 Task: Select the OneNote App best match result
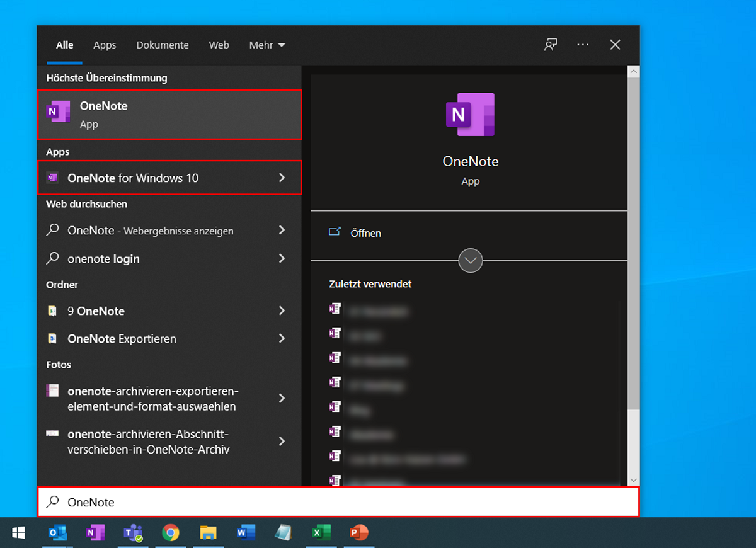coord(169,114)
